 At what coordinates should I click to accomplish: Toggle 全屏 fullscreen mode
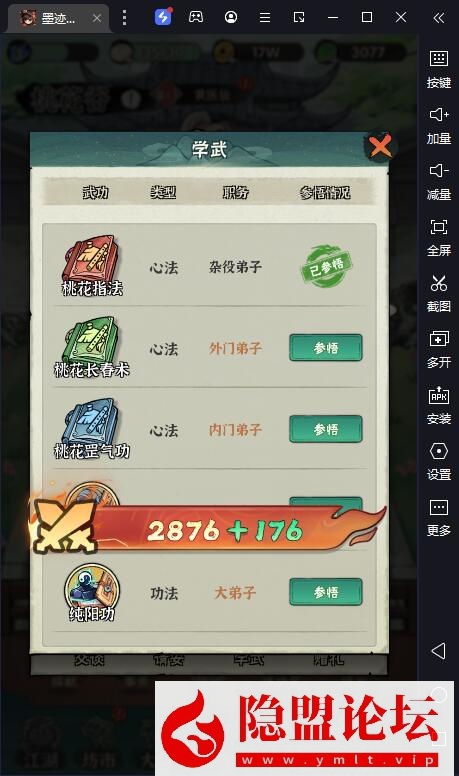pos(439,238)
